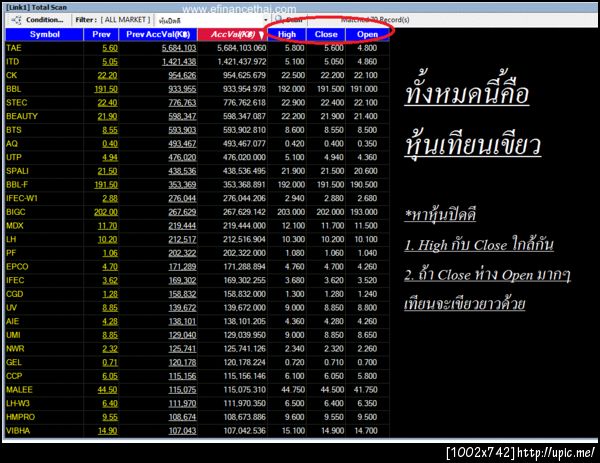Select the BBL-F symbol

pyautogui.click(x=17, y=185)
